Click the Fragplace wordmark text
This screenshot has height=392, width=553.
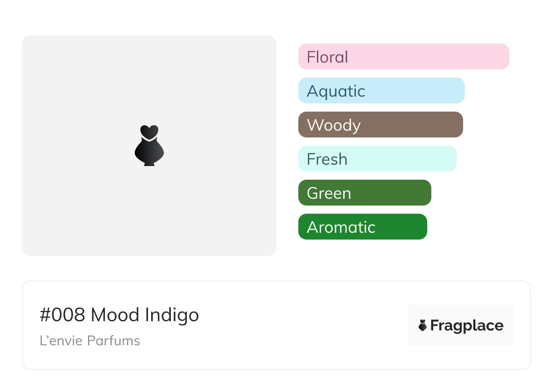click(467, 326)
